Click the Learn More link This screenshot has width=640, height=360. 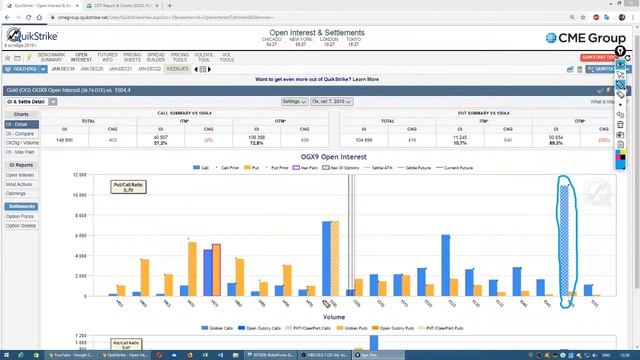366,79
